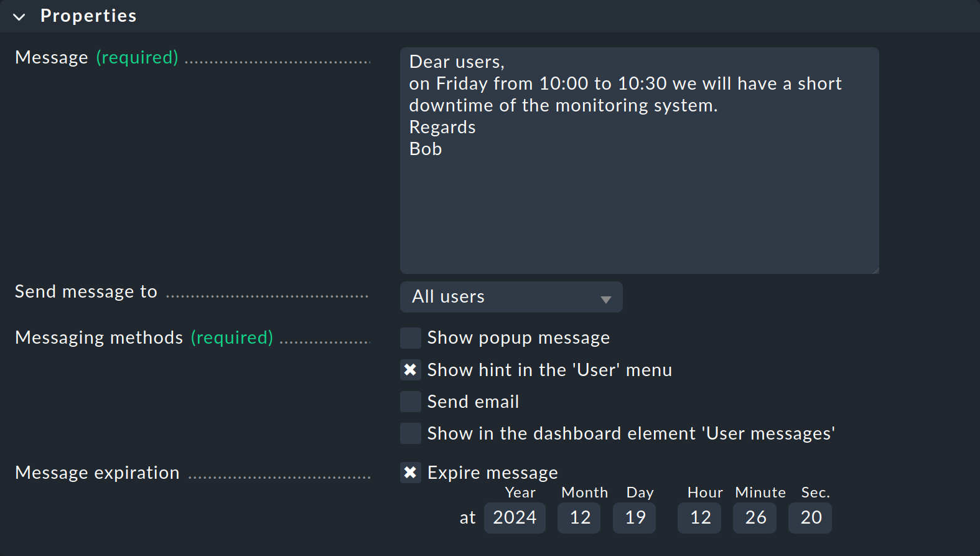This screenshot has width=980, height=556.
Task: Click the Month field showing 12
Action: [579, 517]
